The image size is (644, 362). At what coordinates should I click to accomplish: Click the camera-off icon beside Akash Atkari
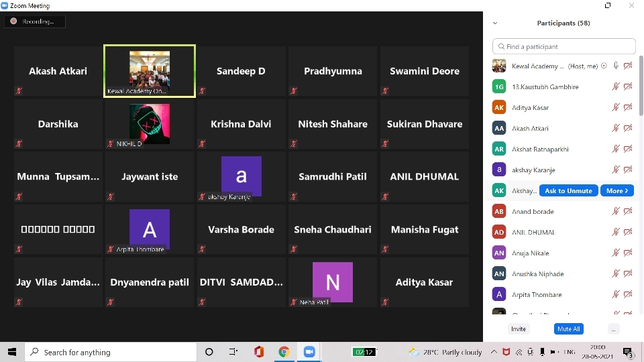tap(628, 128)
